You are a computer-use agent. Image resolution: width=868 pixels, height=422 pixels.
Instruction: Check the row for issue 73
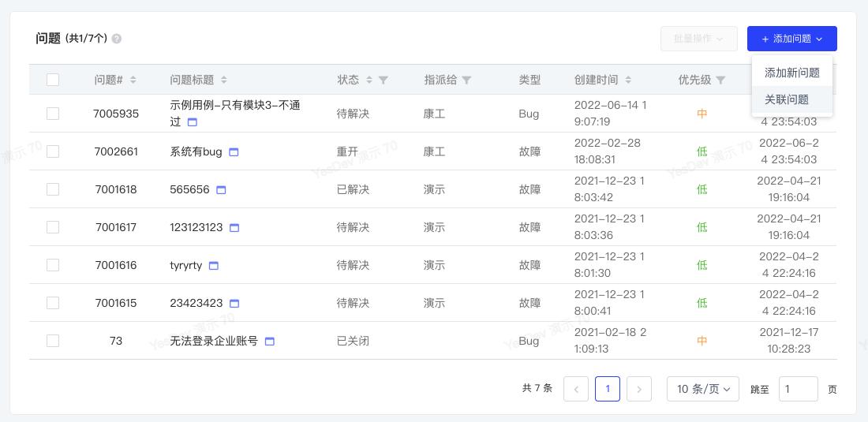[53, 341]
